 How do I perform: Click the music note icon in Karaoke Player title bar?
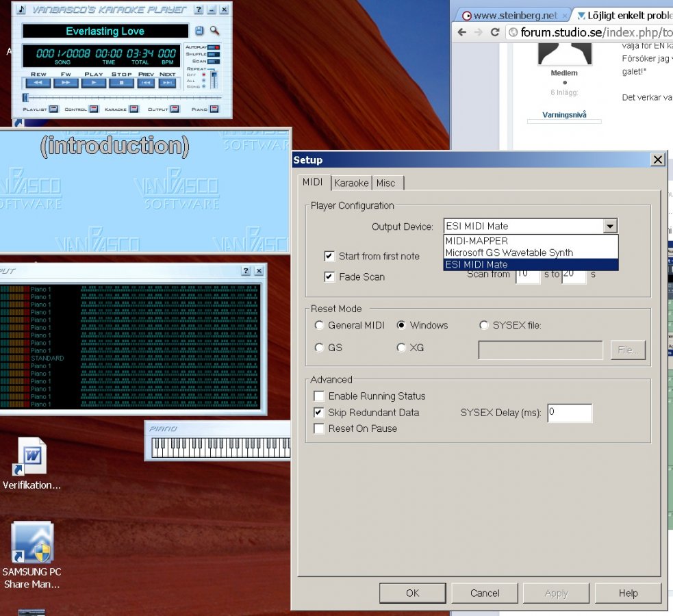coord(21,10)
